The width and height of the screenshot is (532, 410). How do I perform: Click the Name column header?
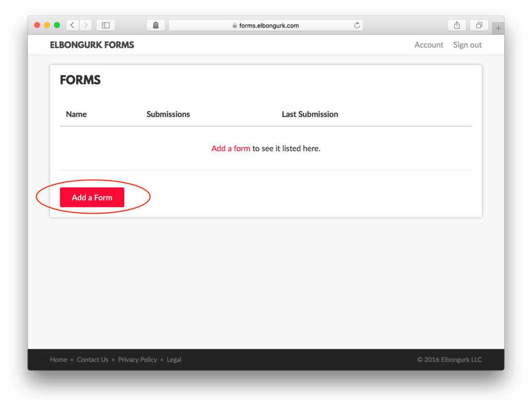pyautogui.click(x=76, y=114)
